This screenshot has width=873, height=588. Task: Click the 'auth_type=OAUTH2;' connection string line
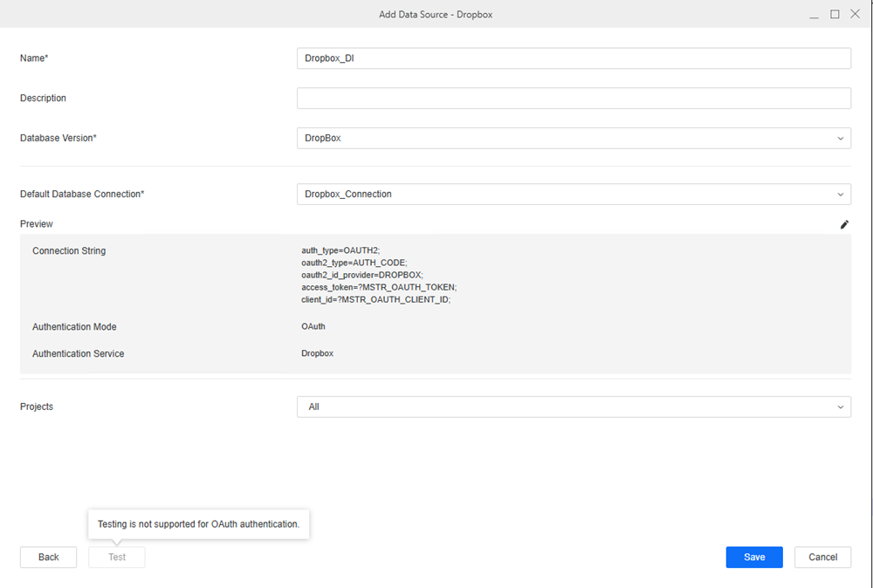click(340, 250)
